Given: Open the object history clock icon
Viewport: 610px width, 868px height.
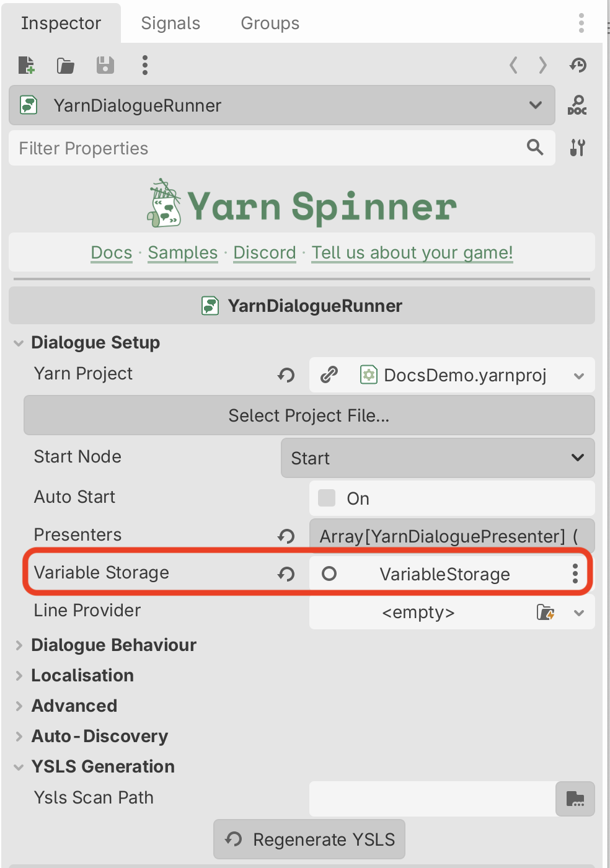Looking at the screenshot, I should (x=578, y=65).
